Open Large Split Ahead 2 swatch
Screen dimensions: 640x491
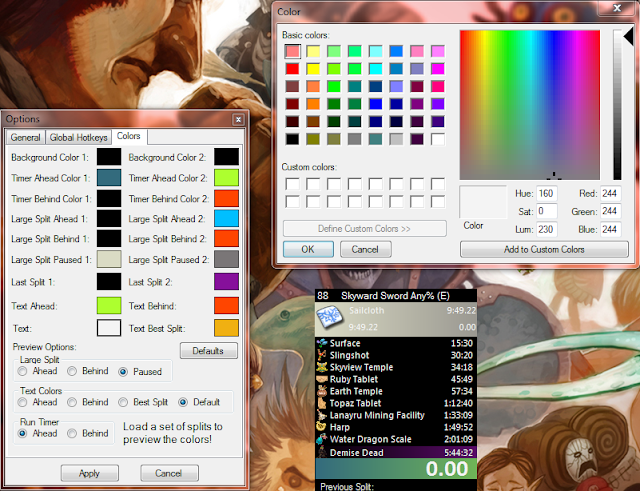coord(227,219)
